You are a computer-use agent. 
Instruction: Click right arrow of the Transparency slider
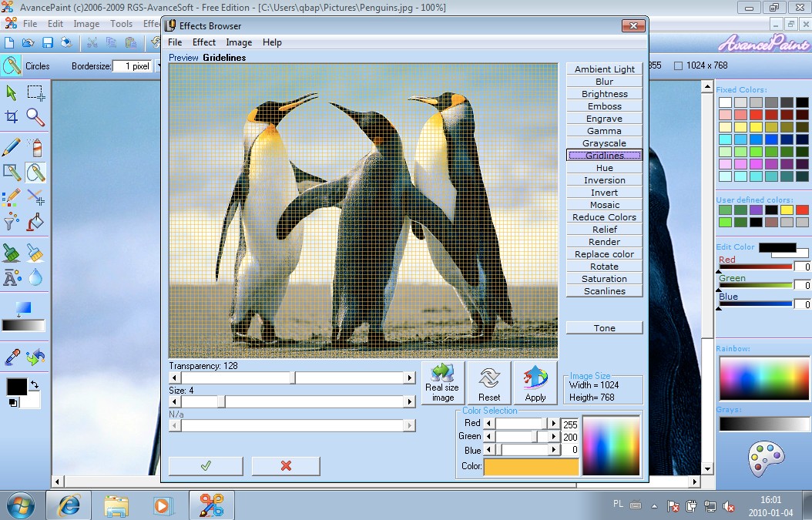pyautogui.click(x=410, y=378)
